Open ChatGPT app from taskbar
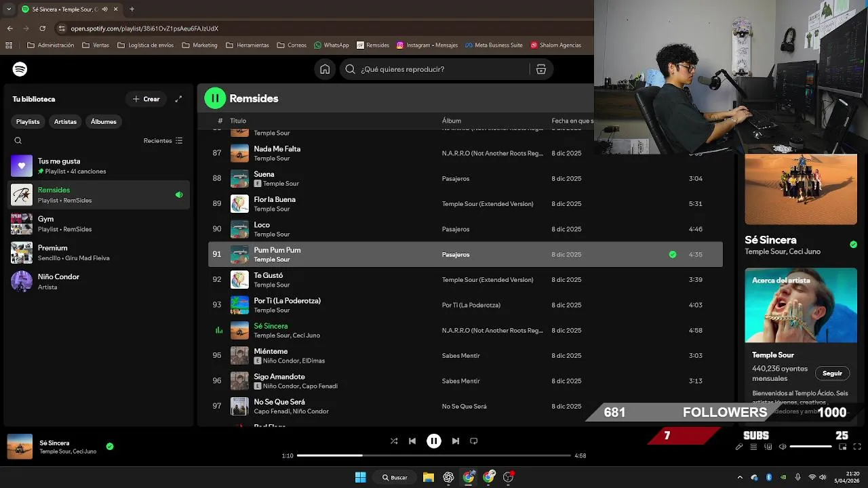868x488 pixels. coord(448,477)
